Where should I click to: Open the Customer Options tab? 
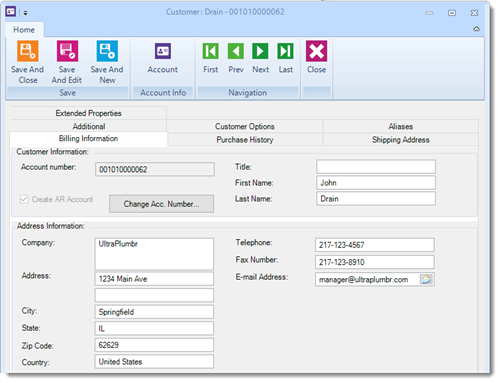[245, 126]
